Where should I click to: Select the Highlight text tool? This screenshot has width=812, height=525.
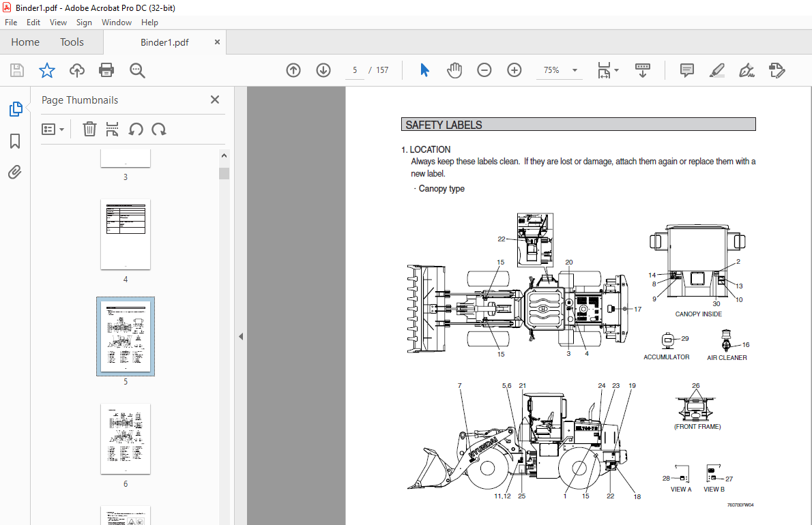tap(716, 70)
